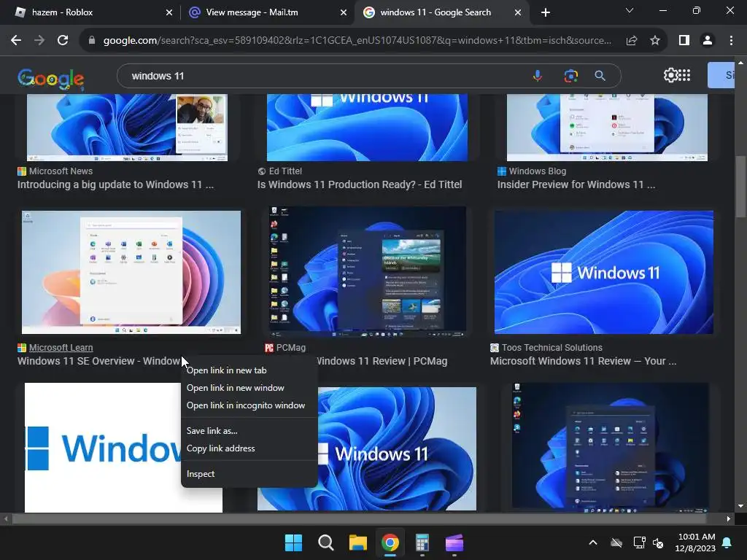The width and height of the screenshot is (747, 560).
Task: Search by image with Google Lens icon
Action: tap(570, 76)
